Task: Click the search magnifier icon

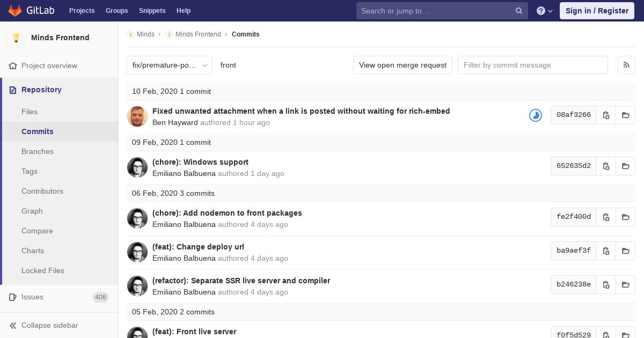Action: click(519, 11)
